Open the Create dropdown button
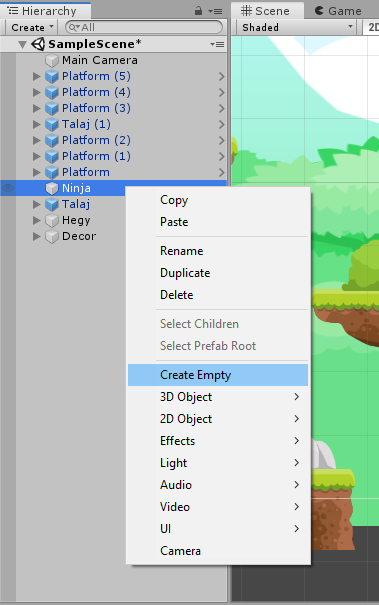 (32, 27)
